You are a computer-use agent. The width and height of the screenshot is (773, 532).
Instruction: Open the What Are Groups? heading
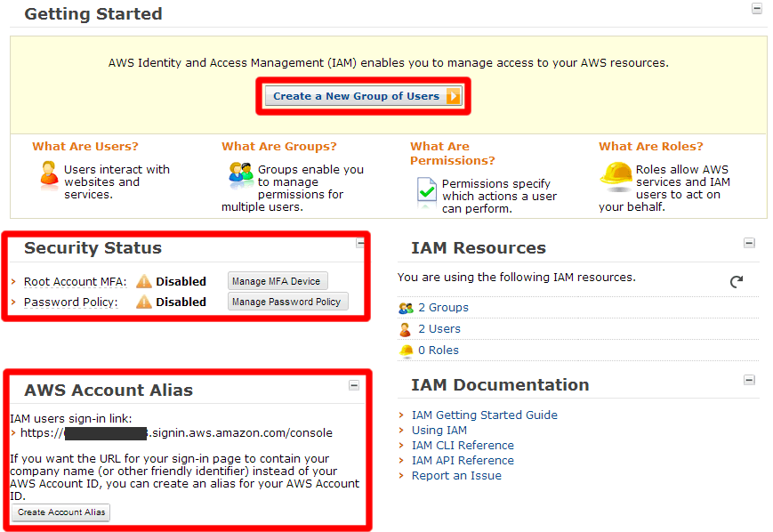click(279, 147)
